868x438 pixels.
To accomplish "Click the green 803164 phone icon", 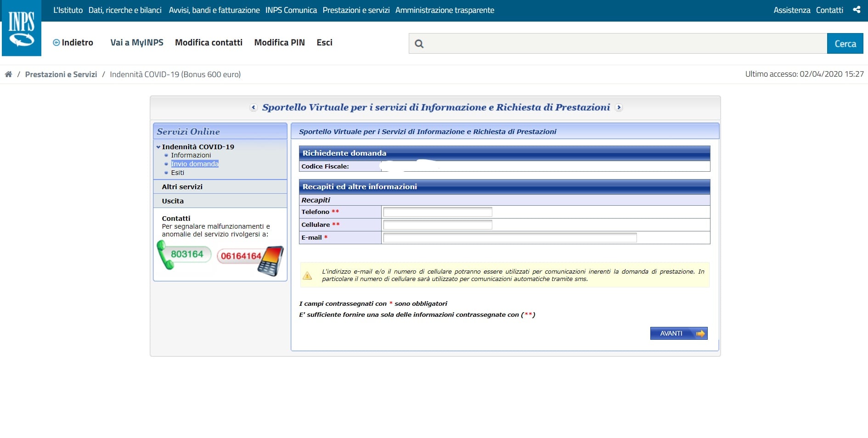I will 184,254.
